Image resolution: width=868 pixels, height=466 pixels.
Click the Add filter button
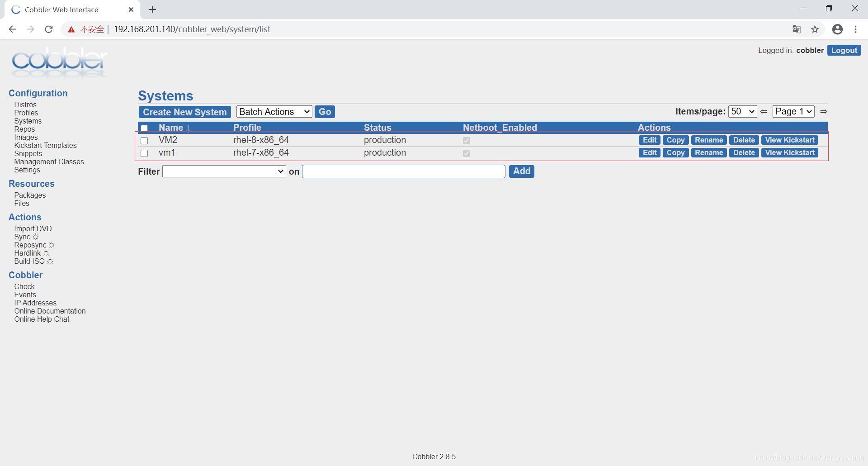click(x=522, y=171)
